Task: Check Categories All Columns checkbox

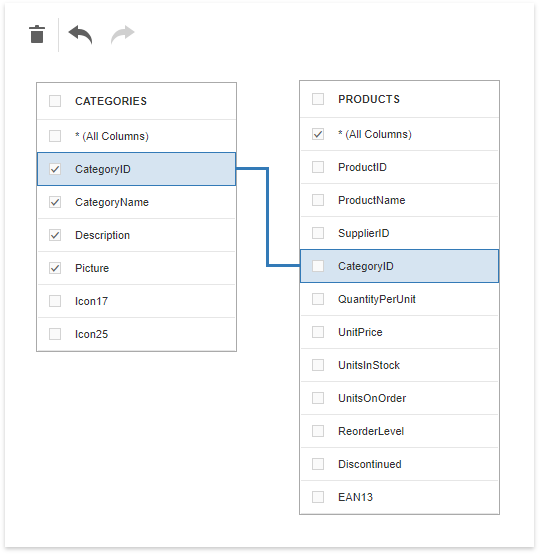Action: click(x=55, y=136)
